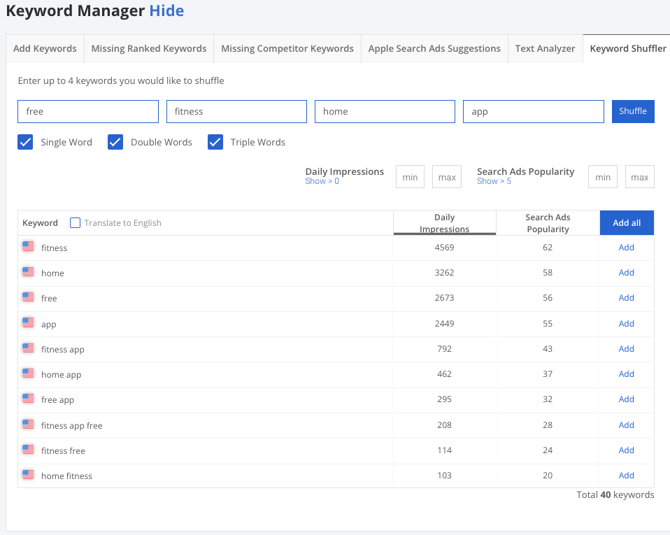Switch to the Add Keywords tab
670x535 pixels.
point(45,48)
